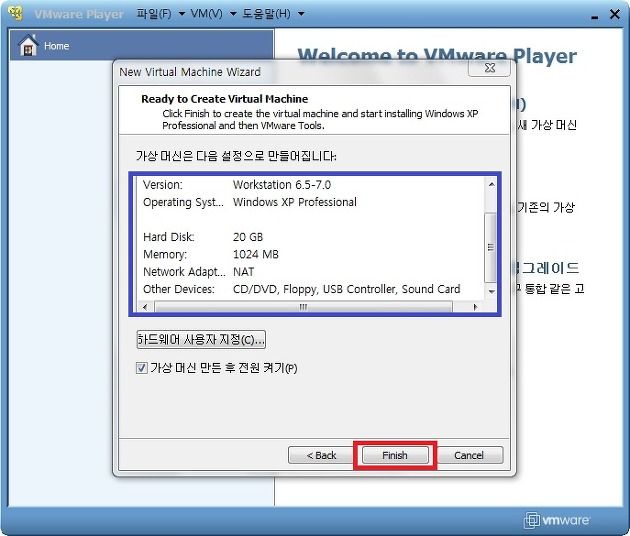Expand dropdown arrow next to 도움말(H)
Image resolution: width=630 pixels, height=536 pixels.
pos(301,14)
